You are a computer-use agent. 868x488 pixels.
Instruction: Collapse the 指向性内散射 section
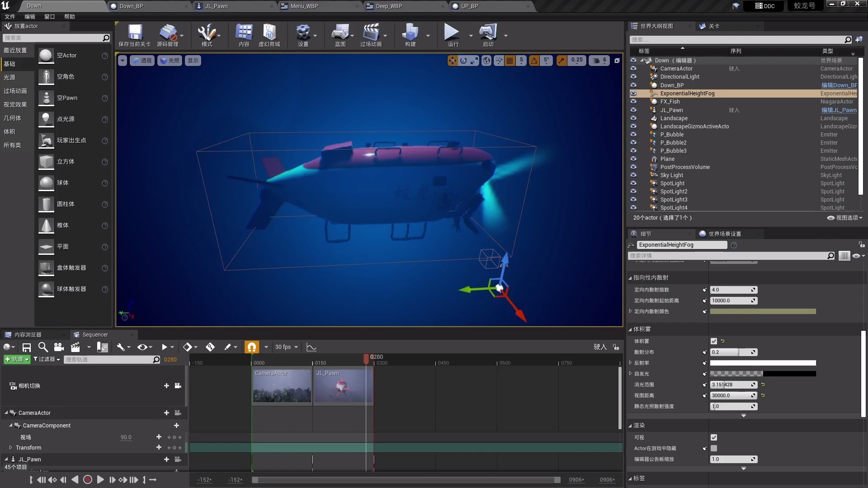click(631, 277)
